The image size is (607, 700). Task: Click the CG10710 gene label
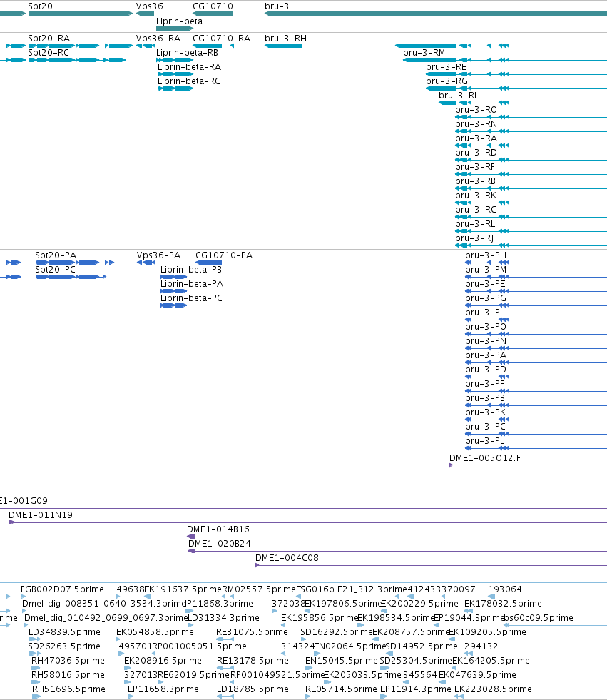pos(213,6)
